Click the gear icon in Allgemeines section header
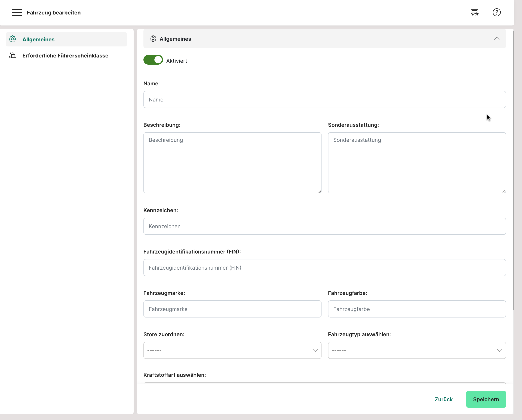This screenshot has height=420, width=522. coord(153,39)
